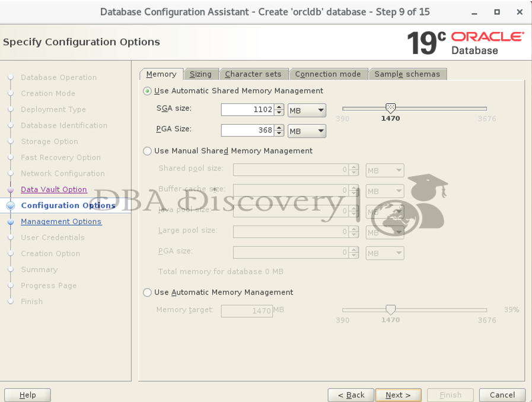Click the SGA memory slider handle
This screenshot has height=402, width=532.
390,108
